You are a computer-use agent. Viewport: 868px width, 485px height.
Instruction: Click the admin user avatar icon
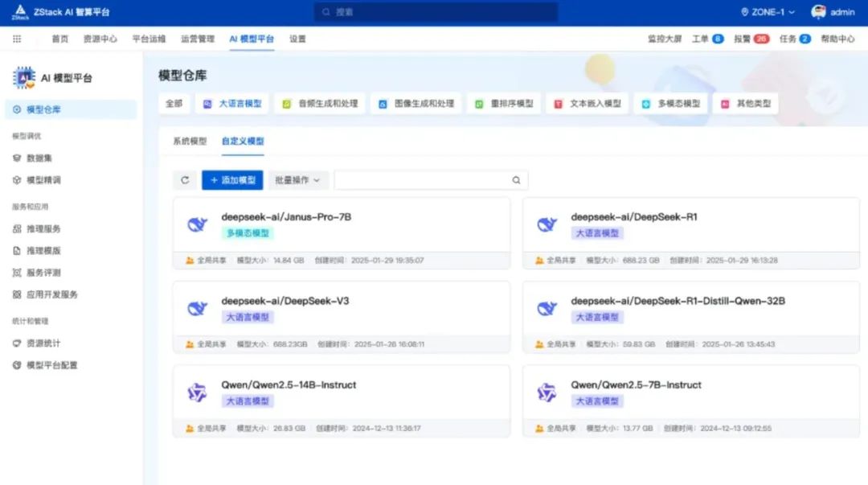pos(818,12)
